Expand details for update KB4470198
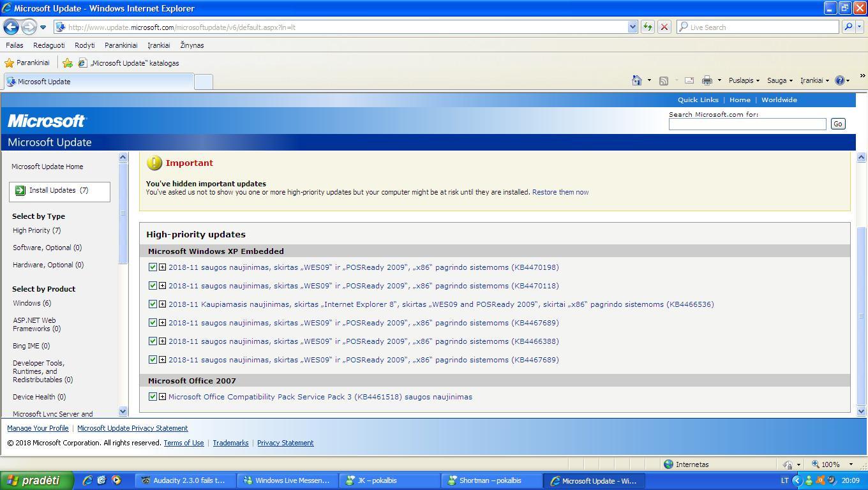This screenshot has width=868, height=490. tap(162, 267)
